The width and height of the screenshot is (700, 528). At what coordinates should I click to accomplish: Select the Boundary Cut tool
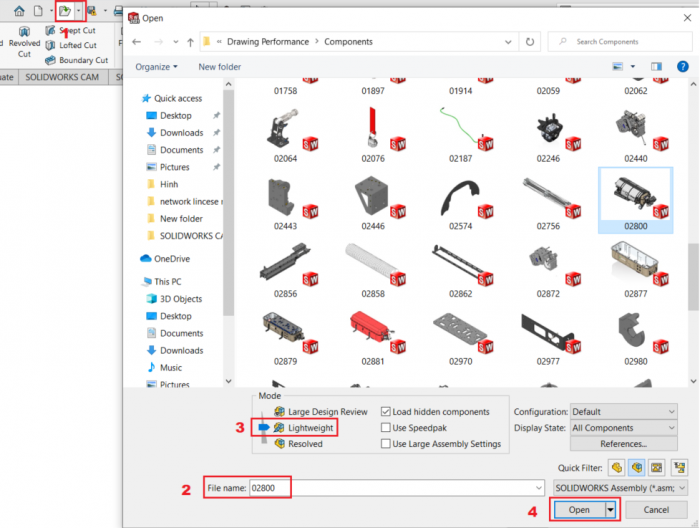(x=77, y=60)
